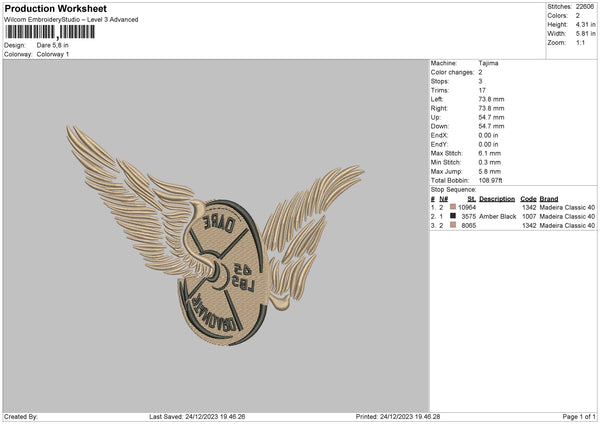The width and height of the screenshot is (600, 424).
Task: Click the Zoom value '1:1'
Action: click(580, 42)
